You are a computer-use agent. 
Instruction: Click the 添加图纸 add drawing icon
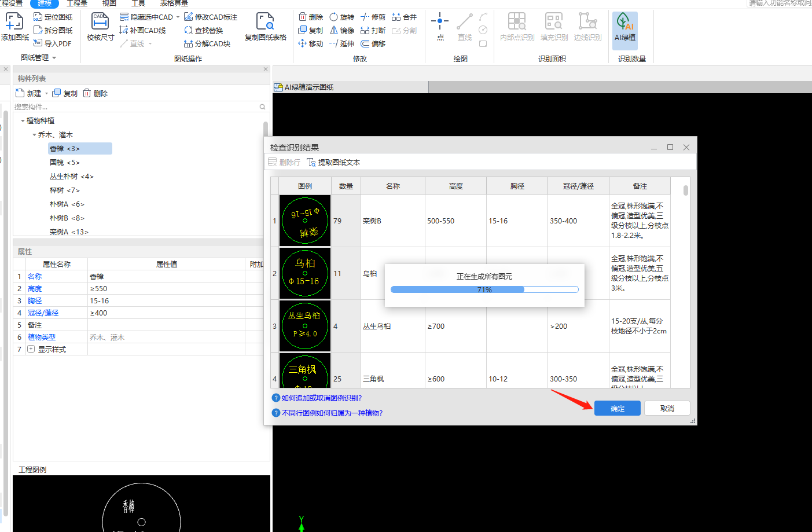14,27
